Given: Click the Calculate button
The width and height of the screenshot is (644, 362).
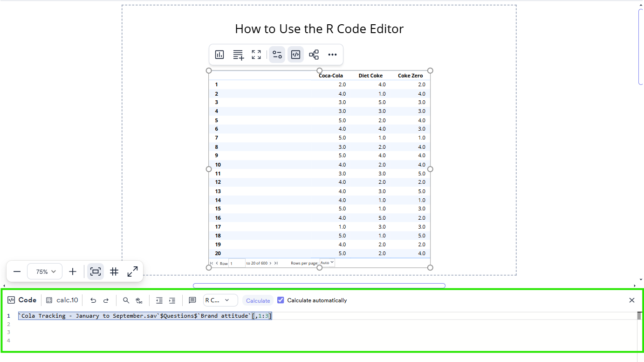Looking at the screenshot, I should point(258,300).
